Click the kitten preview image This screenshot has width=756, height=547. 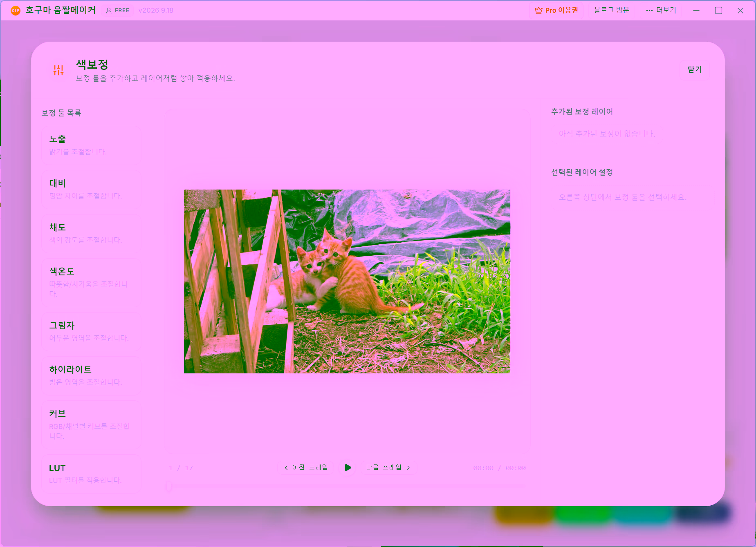[x=347, y=281]
